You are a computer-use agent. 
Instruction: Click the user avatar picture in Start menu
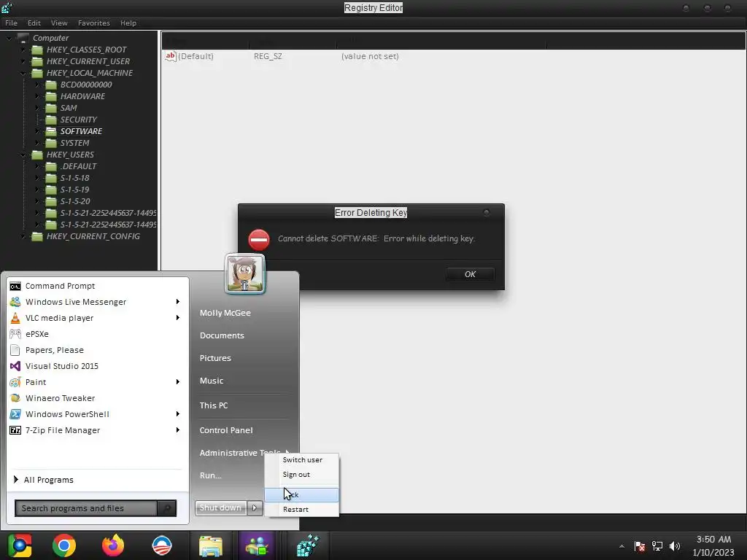point(245,274)
